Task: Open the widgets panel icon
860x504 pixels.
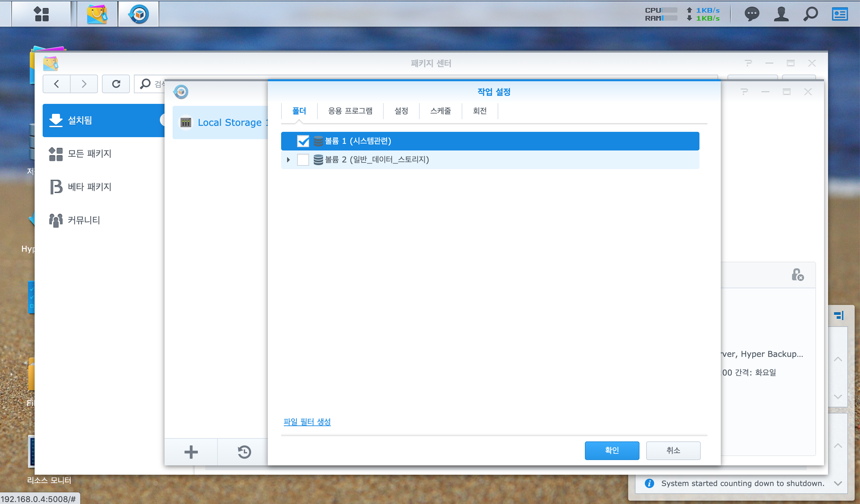Action: [840, 14]
